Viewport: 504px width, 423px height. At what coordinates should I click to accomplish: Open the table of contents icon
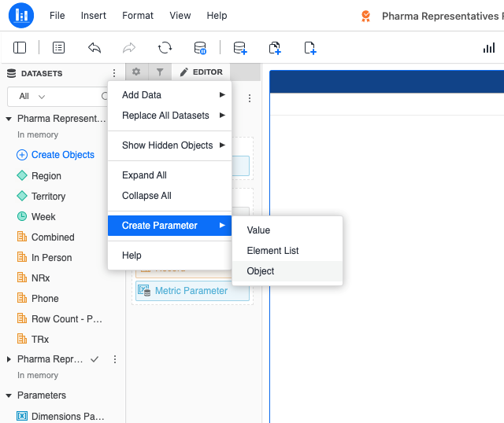tap(59, 48)
